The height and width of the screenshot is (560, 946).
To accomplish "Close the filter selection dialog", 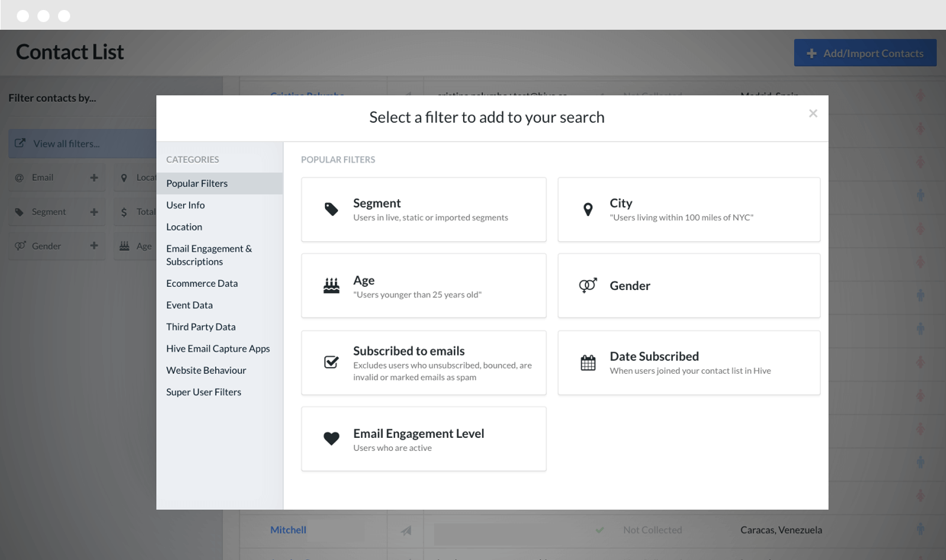I will click(812, 114).
